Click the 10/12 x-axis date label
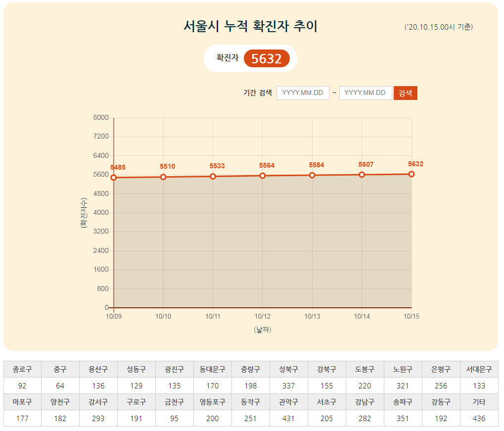Viewport: 504px width, 431px height. [x=263, y=317]
